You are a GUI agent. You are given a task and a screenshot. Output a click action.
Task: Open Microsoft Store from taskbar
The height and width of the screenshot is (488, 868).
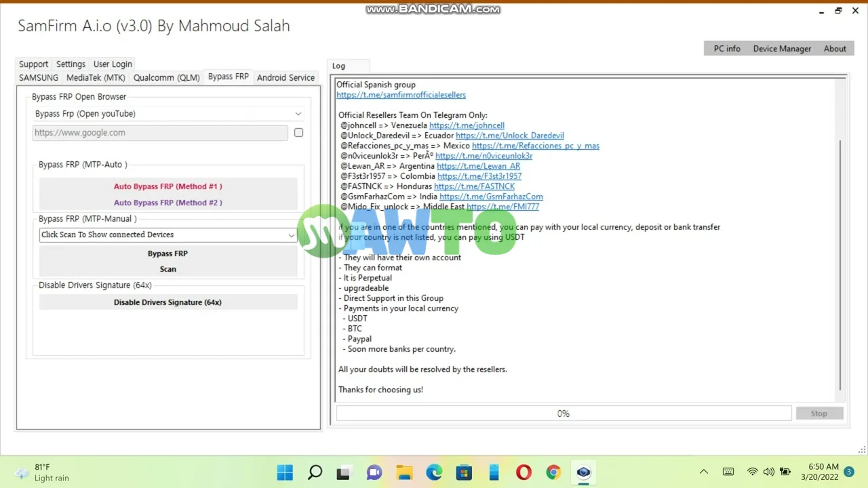pos(464,472)
